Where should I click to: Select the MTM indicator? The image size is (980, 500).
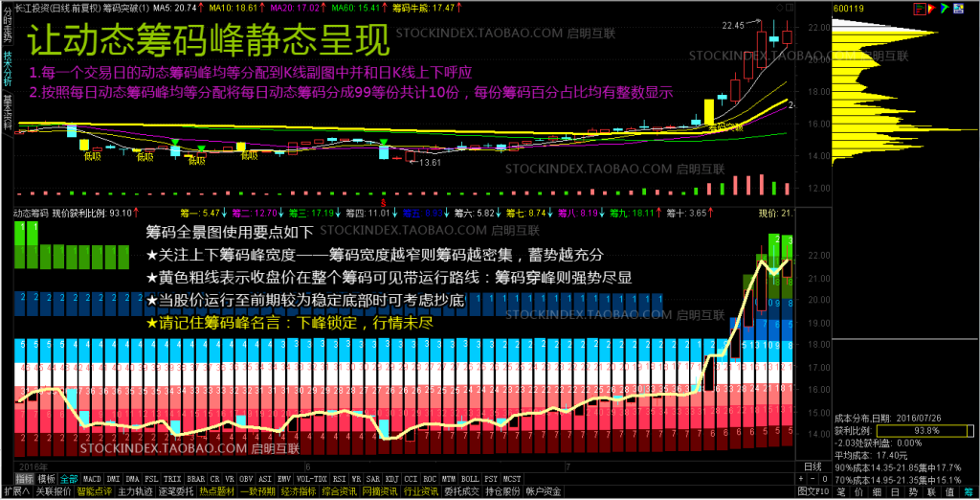(449, 479)
